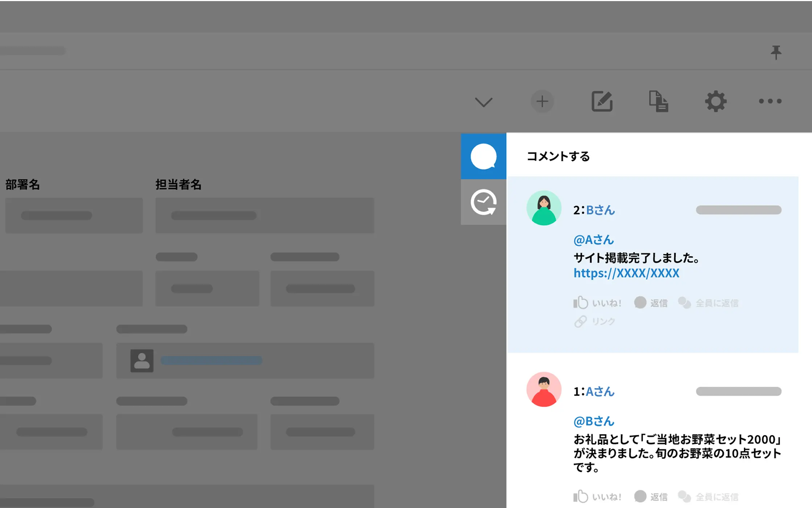Select the comments speech bubble tab

pos(484,156)
